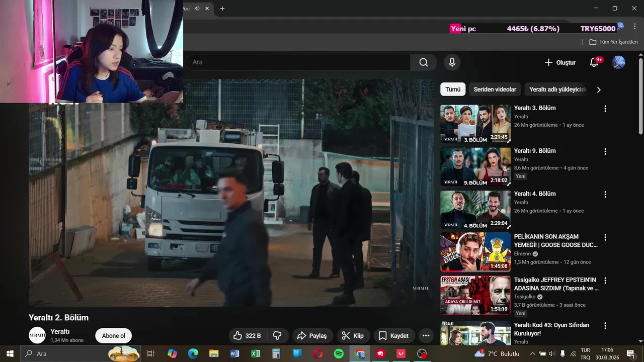Click the YouTube page scrollbar
This screenshot has height=362, width=644.
point(640,96)
